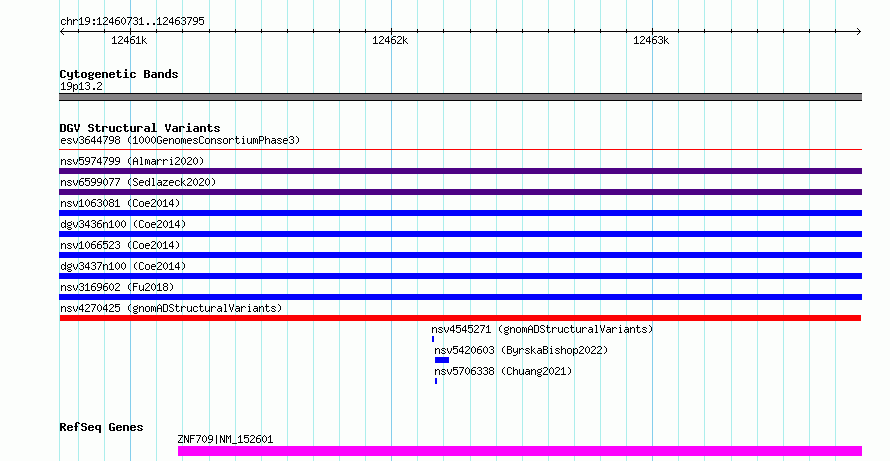Click the nsv6599077 Sedlazeck2020 purple bar
Viewport: 890px width, 461px height.
click(x=460, y=192)
